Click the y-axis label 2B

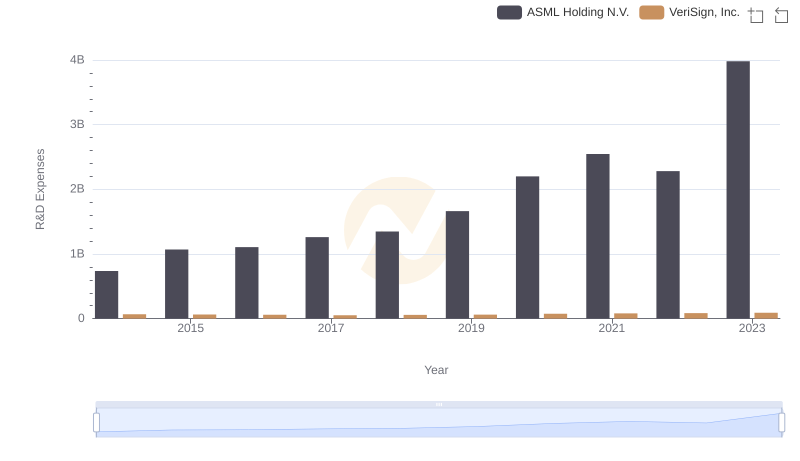77,189
